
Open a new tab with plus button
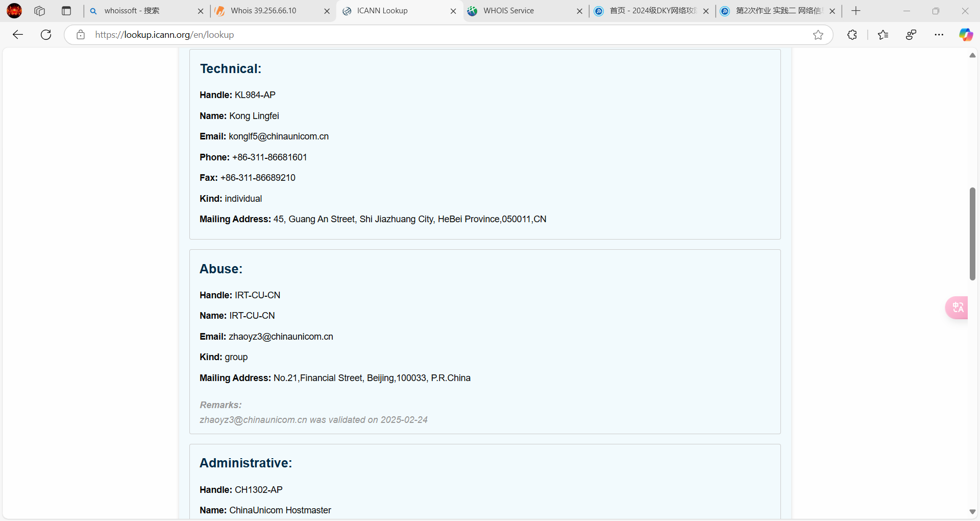856,11
